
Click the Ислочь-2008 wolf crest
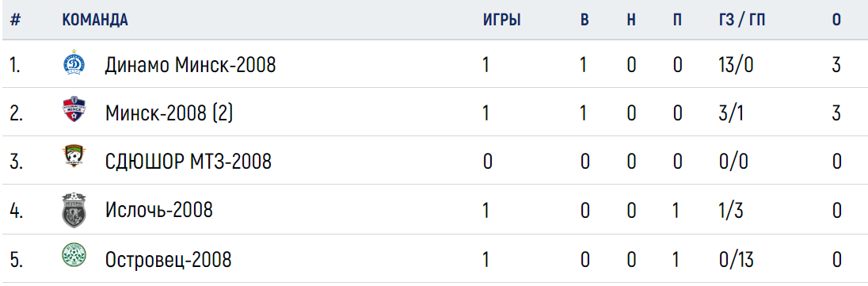[74, 210]
